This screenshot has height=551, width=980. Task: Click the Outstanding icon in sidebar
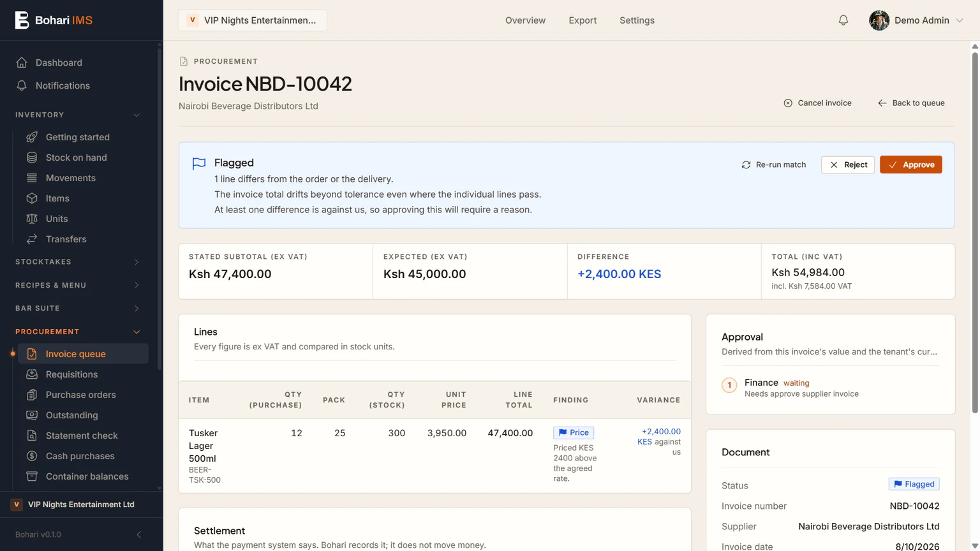click(32, 415)
